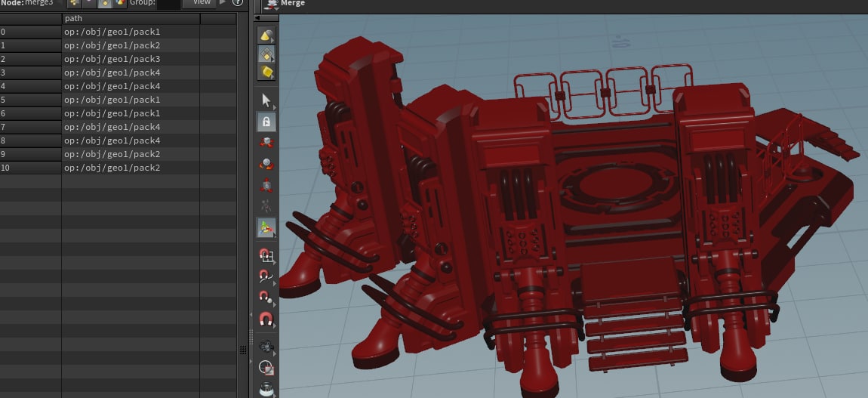Activate the Rotate tool
Viewport: 868px width, 398px height.
[266, 164]
